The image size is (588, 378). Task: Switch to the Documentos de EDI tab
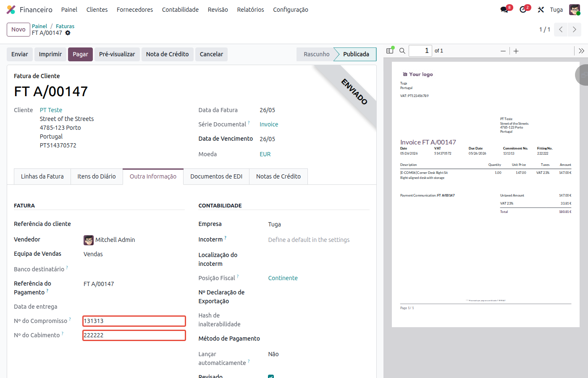pyautogui.click(x=216, y=176)
